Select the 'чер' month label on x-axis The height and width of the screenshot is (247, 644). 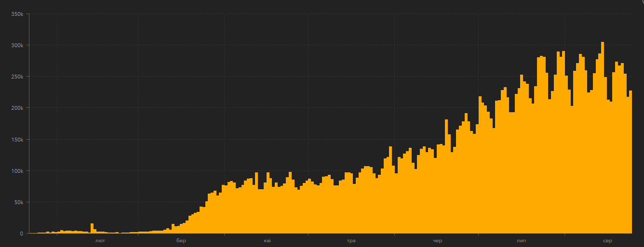[437, 240]
